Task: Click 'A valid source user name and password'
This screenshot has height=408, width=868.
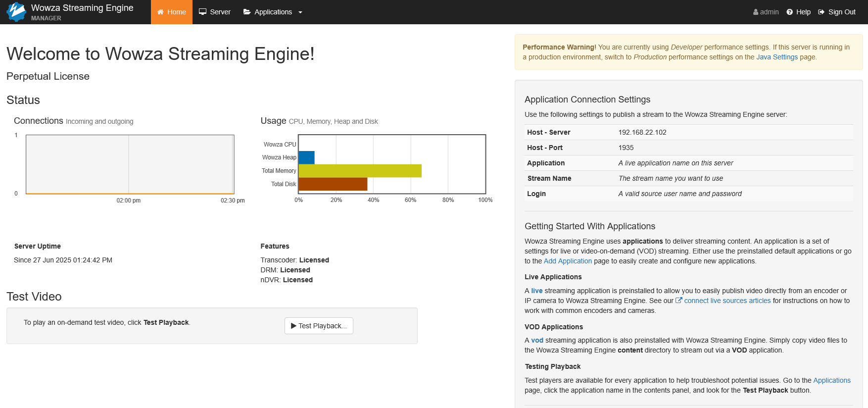Action: click(x=680, y=194)
